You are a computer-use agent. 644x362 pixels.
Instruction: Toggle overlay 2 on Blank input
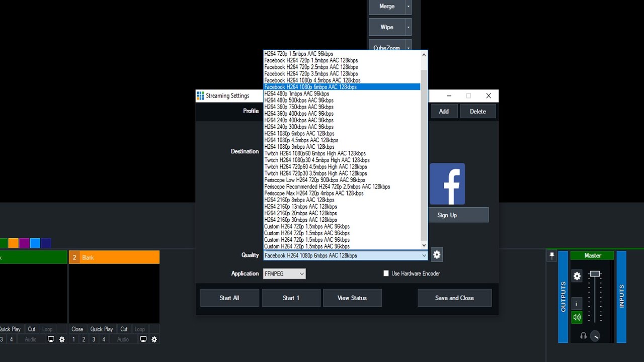click(x=84, y=339)
